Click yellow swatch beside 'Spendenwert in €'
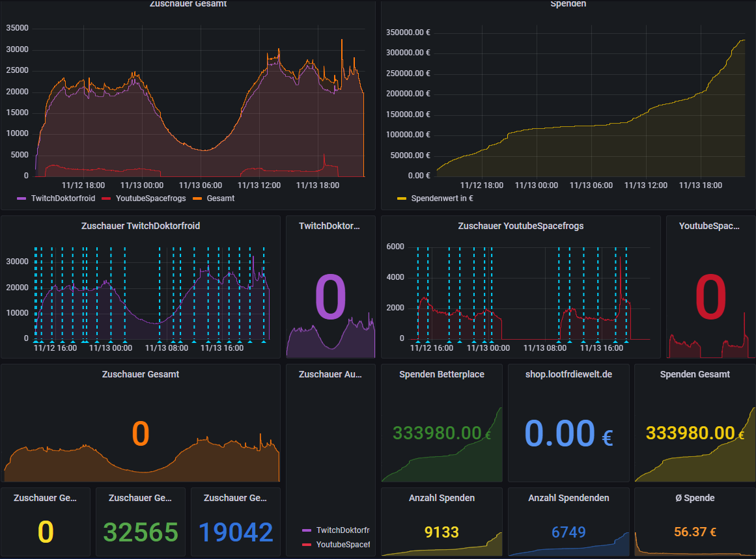Viewport: 756px width, 559px height. 402,198
